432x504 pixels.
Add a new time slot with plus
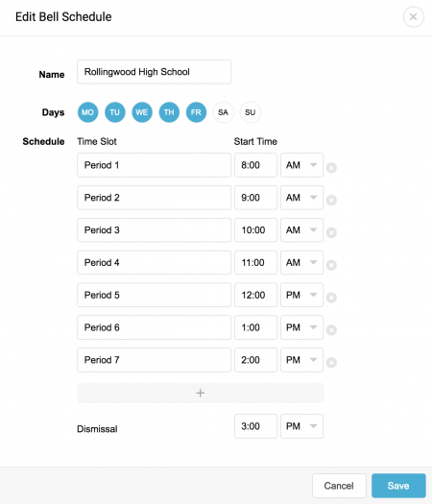[x=201, y=393]
